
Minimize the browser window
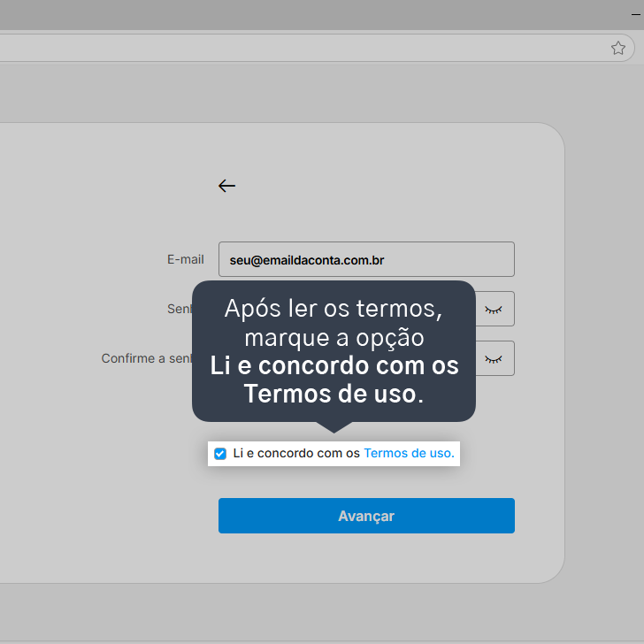636,14
